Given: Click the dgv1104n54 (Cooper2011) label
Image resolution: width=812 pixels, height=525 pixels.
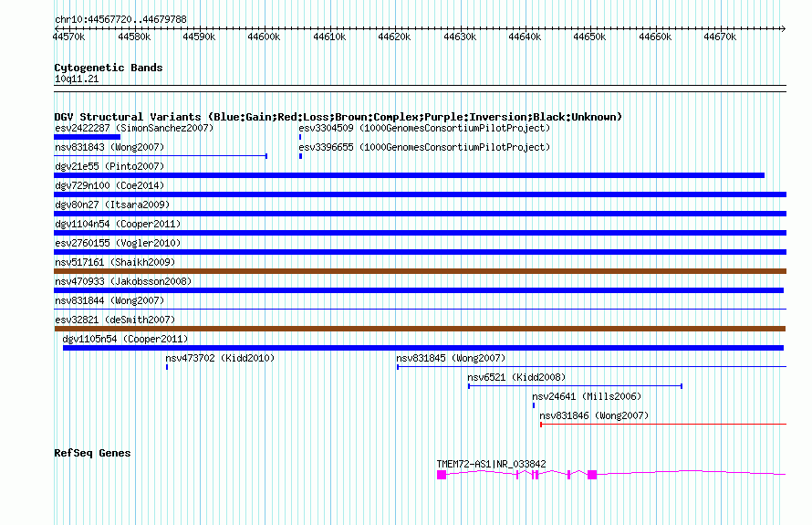Looking at the screenshot, I should coord(118,224).
